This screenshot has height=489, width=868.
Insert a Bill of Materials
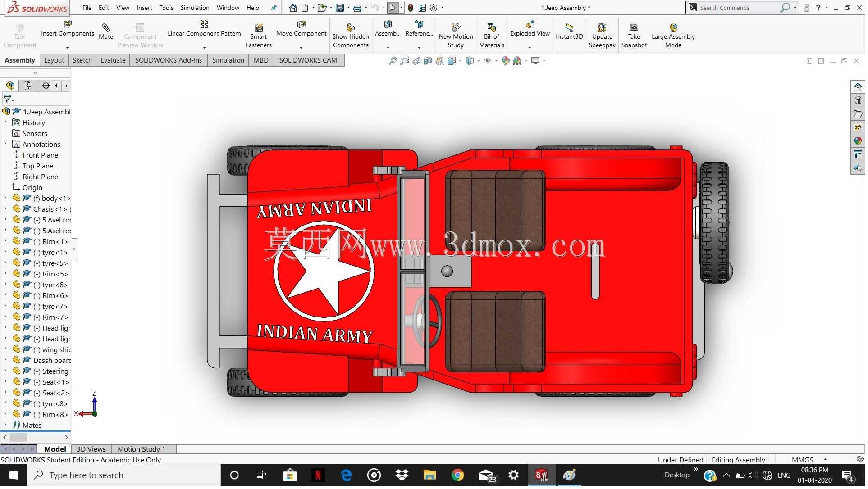(x=492, y=36)
